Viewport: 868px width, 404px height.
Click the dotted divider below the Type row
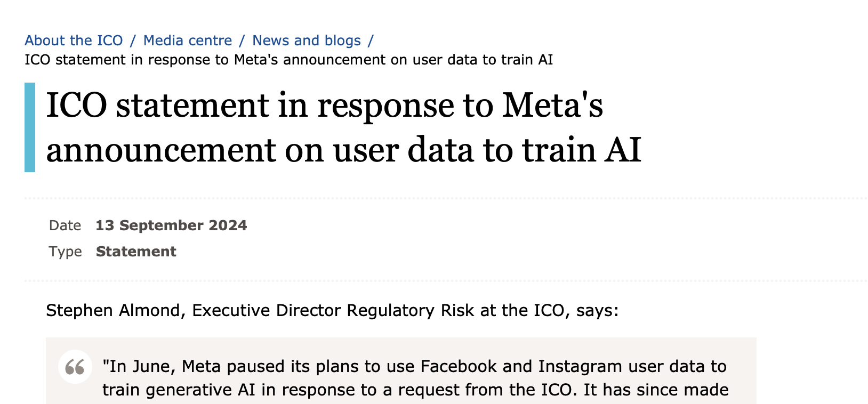446,280
